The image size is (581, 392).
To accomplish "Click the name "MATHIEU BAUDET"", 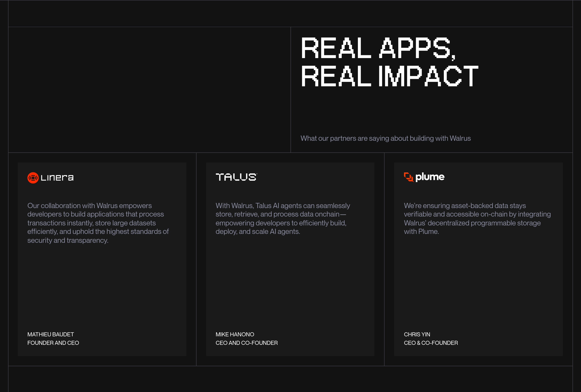I will 50,334.
